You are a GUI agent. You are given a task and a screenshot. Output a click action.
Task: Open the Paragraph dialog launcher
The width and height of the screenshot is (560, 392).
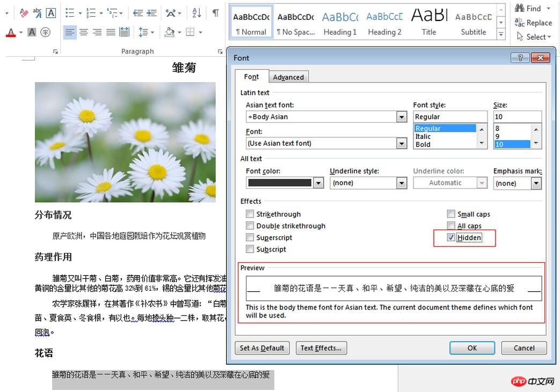220,51
